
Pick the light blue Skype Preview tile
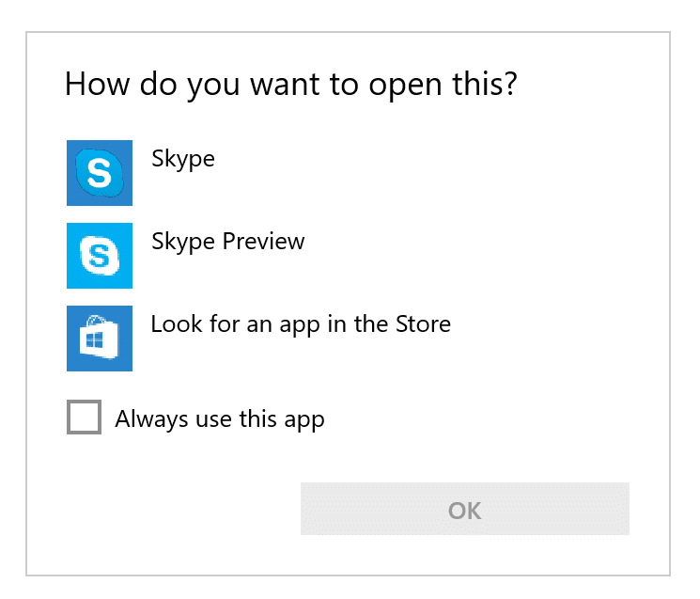tap(100, 256)
